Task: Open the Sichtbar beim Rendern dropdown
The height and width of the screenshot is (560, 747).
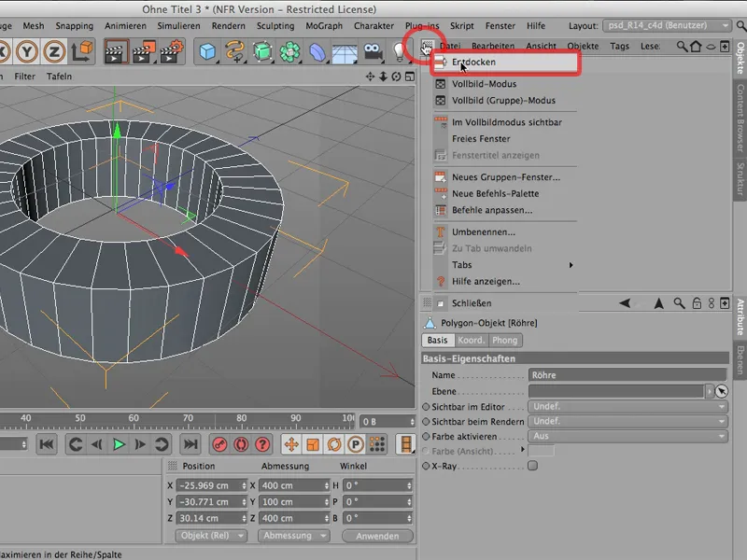Action: click(x=627, y=421)
